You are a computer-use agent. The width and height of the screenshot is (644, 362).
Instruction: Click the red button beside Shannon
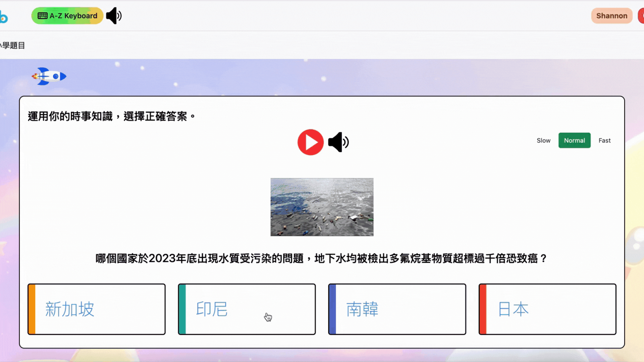pos(641,16)
